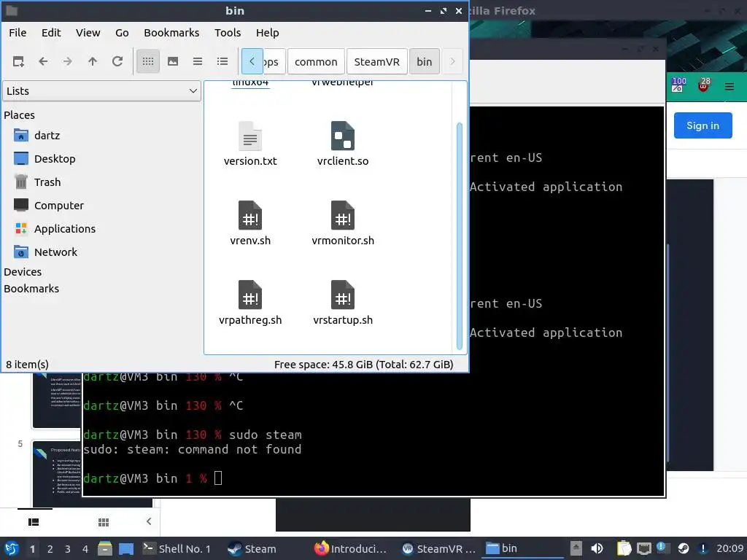Switch to the Steam taskbar window
The image size is (747, 560).
[252, 549]
